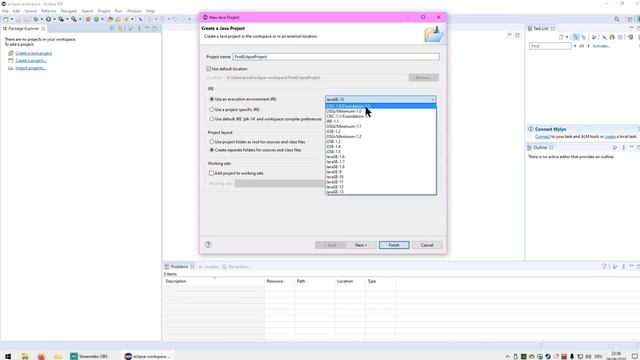Open the Source menu
Viewport: 640px width, 360px height.
coord(31,11)
